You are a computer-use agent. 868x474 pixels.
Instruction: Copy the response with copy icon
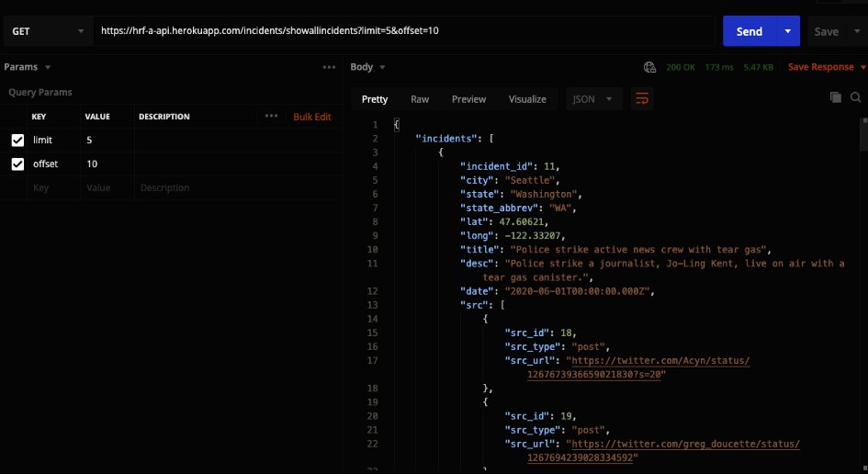[x=835, y=97]
